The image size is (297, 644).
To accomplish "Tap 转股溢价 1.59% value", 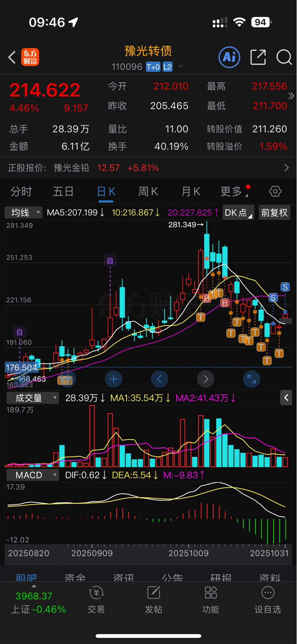I will tap(273, 146).
